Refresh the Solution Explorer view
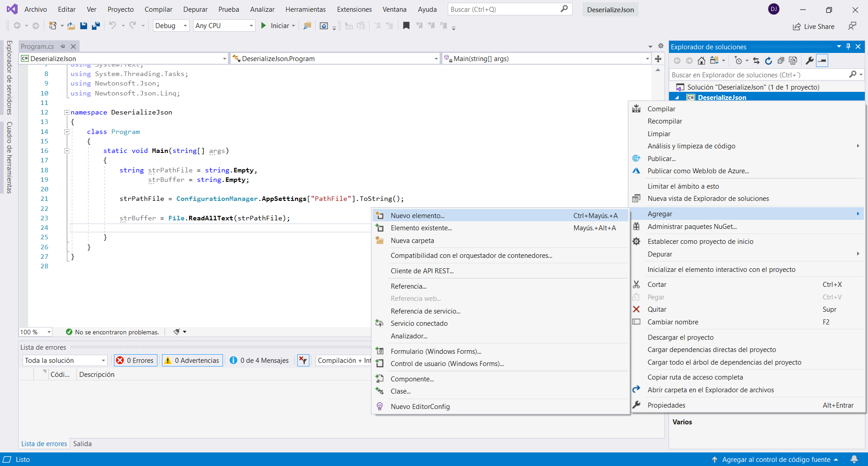868x466 pixels. [768, 61]
